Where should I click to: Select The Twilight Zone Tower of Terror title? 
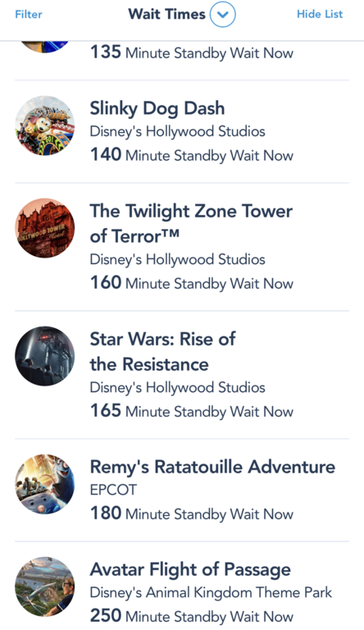tap(191, 223)
